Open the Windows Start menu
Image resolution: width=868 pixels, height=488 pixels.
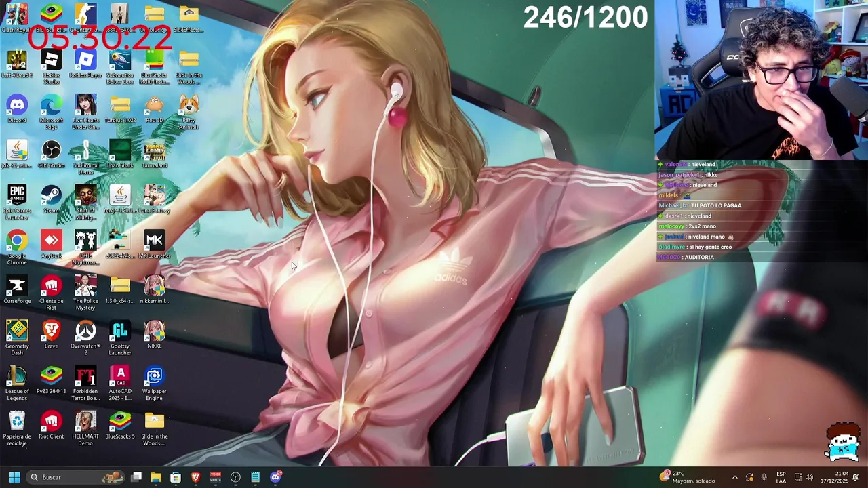coord(14,477)
